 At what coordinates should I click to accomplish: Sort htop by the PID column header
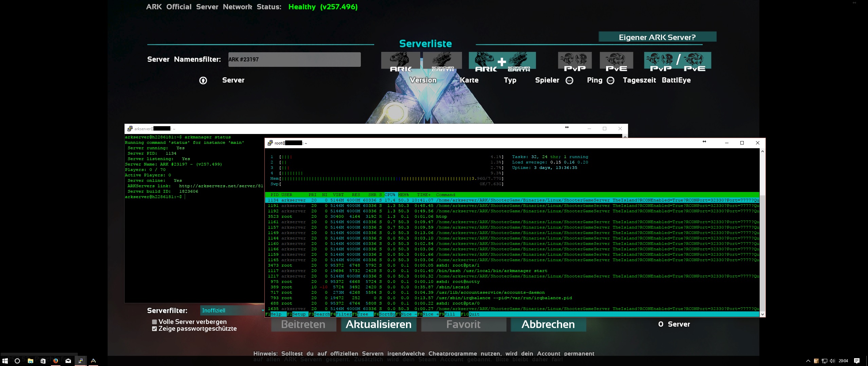(274, 195)
